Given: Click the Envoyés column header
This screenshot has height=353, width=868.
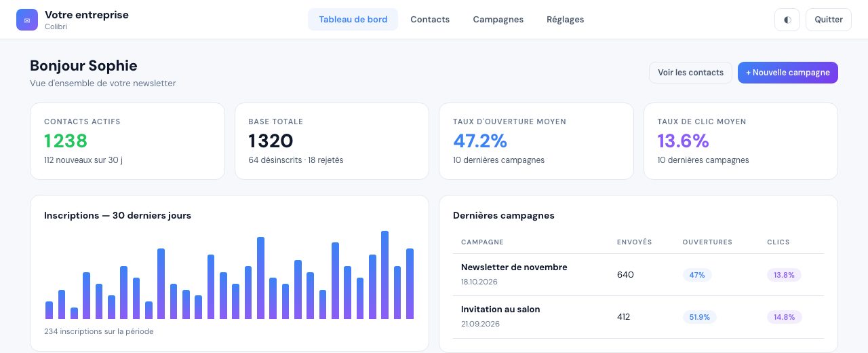Looking at the screenshot, I should tap(635, 242).
